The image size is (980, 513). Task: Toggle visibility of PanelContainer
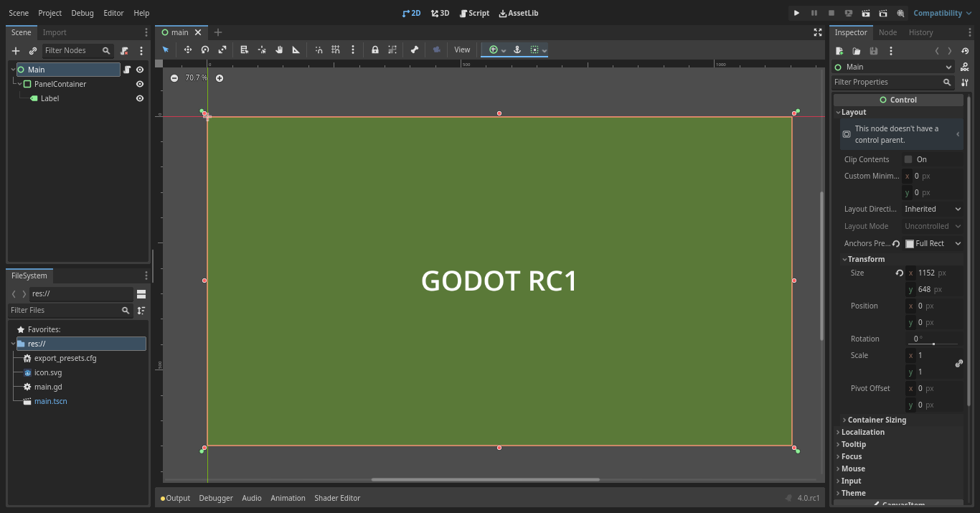[x=139, y=84]
